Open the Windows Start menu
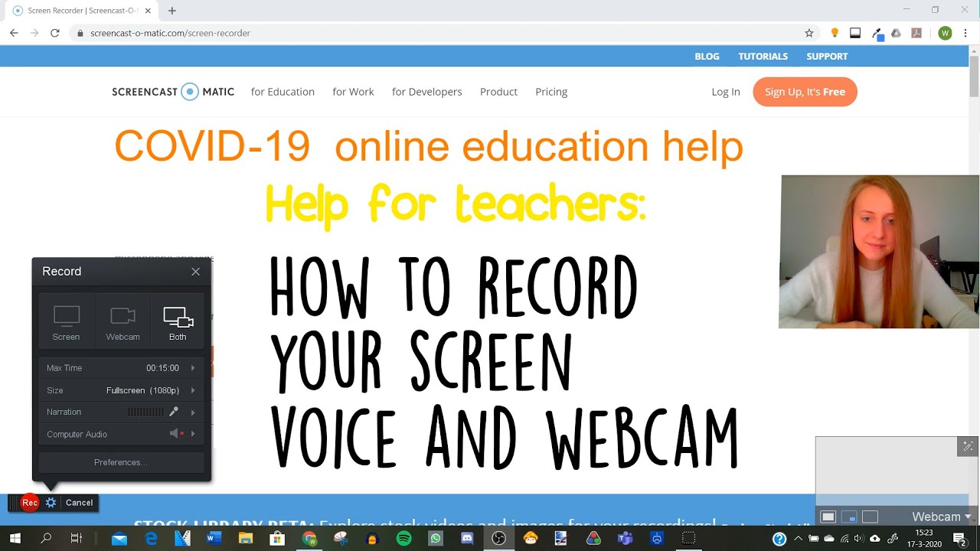The width and height of the screenshot is (980, 551). click(x=15, y=539)
